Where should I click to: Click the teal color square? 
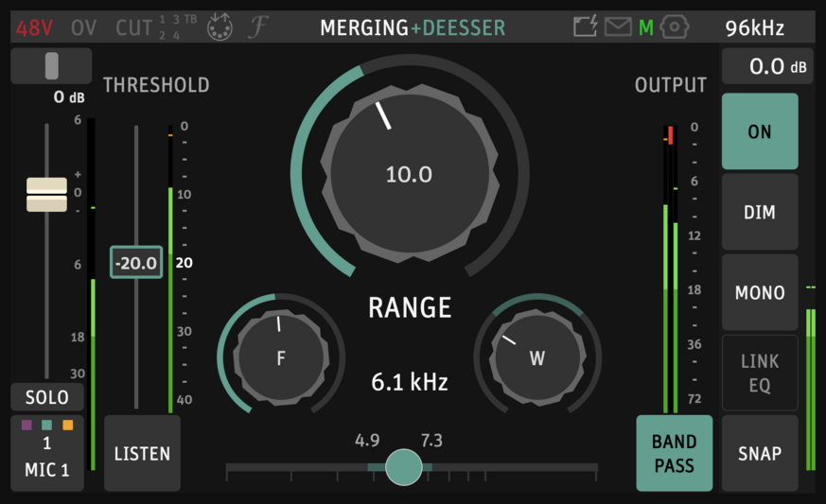47,425
